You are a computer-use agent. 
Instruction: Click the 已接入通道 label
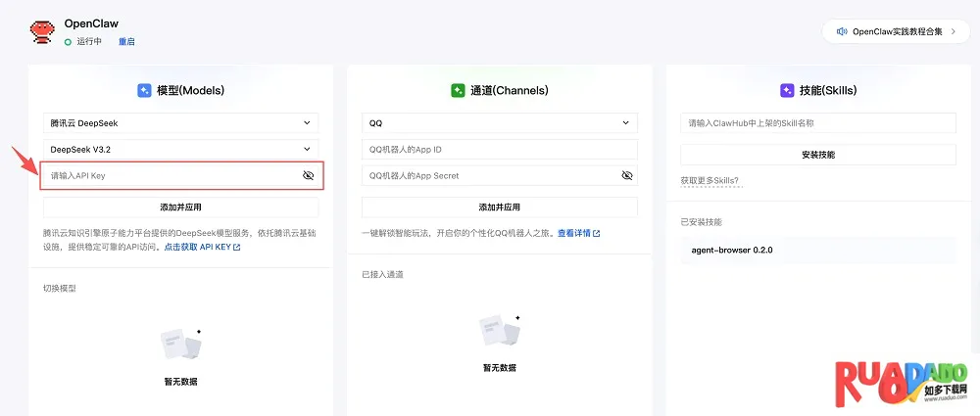[382, 275]
